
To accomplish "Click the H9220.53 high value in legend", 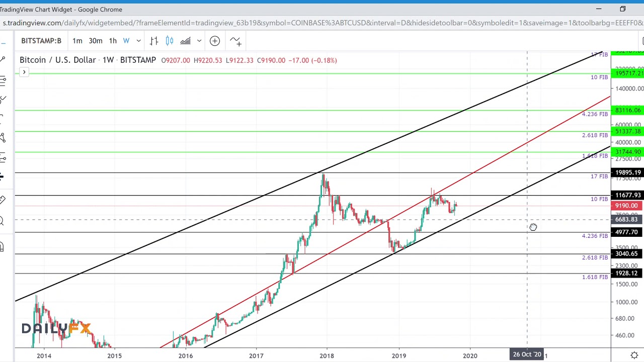I will point(208,60).
